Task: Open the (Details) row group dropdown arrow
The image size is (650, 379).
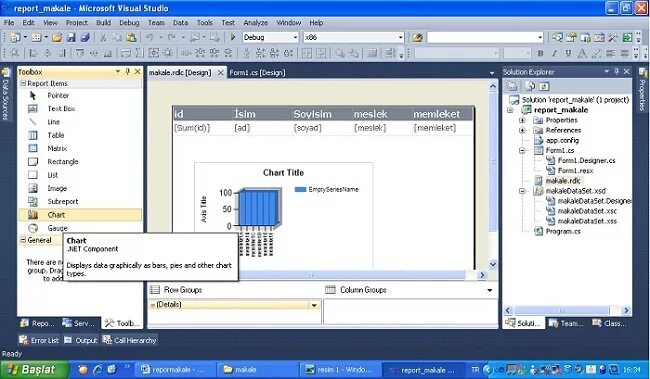Action: [x=314, y=305]
